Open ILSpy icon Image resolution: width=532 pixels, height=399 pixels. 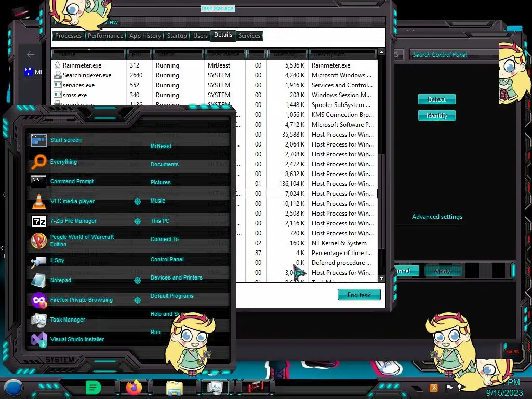38,261
